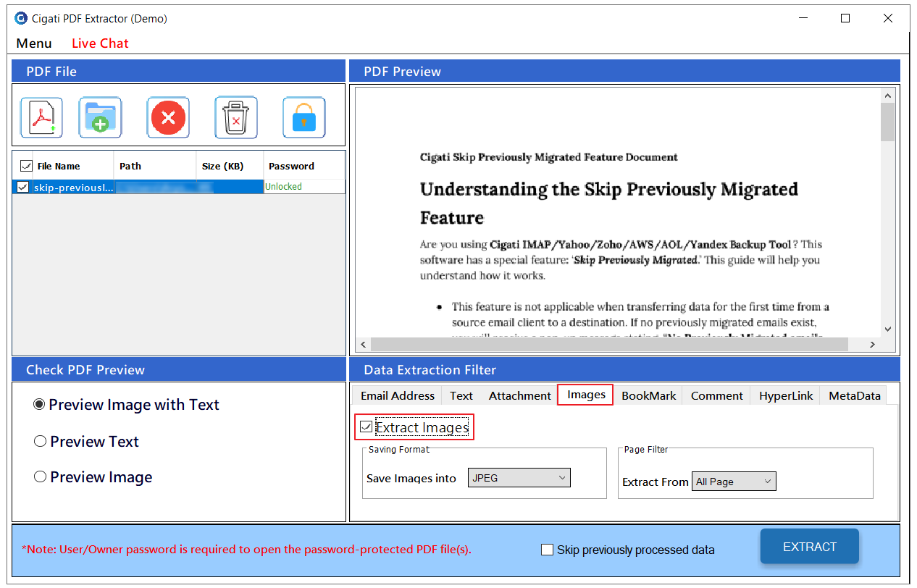The height and width of the screenshot is (588, 917).
Task: Uncheck the Extract Images checkbox
Action: pos(367,427)
